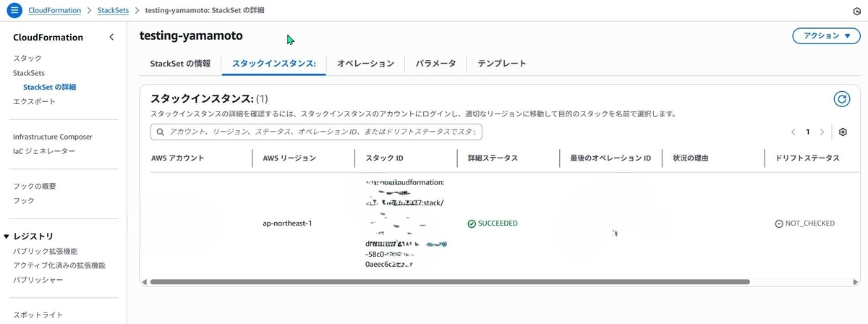Focus the stack instances search field

click(x=316, y=132)
